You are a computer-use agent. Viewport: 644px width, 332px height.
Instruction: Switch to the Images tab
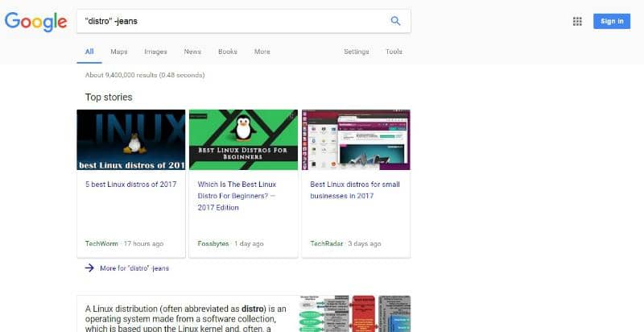[155, 52]
